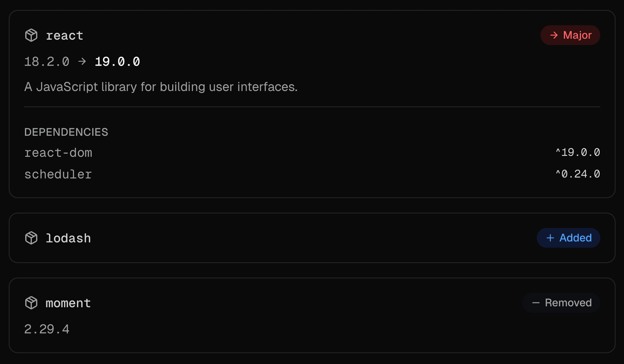
Task: Click the arrow between react versions
Action: 82,61
